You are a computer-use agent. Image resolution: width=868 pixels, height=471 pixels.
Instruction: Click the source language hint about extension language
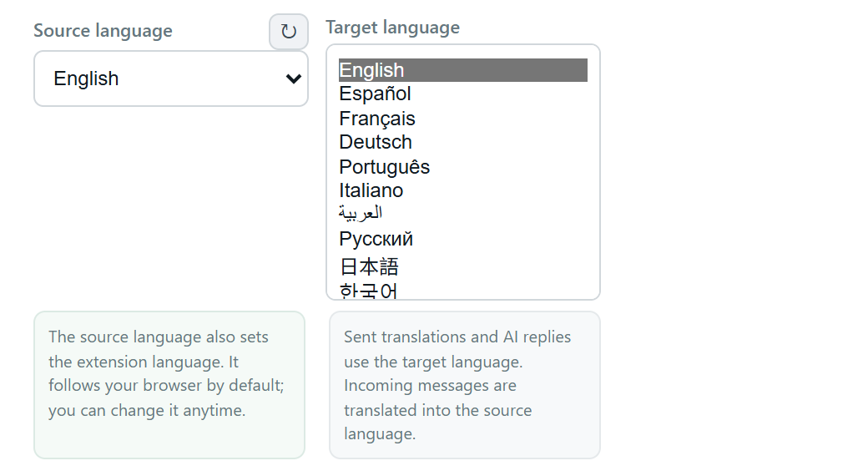[x=169, y=385]
